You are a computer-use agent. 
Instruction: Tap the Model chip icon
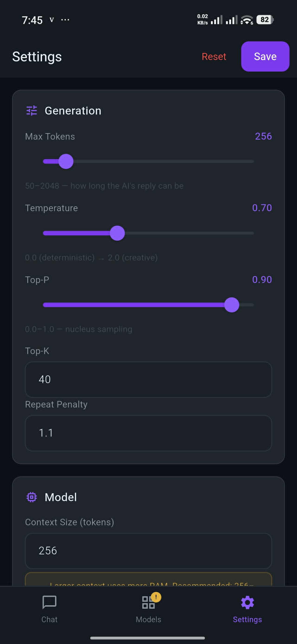[x=32, y=497]
